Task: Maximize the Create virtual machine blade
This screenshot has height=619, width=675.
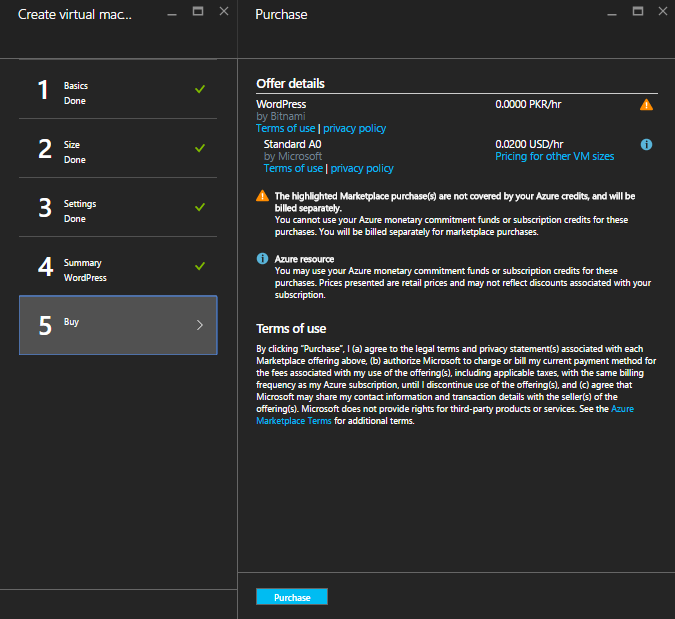Action: [198, 11]
